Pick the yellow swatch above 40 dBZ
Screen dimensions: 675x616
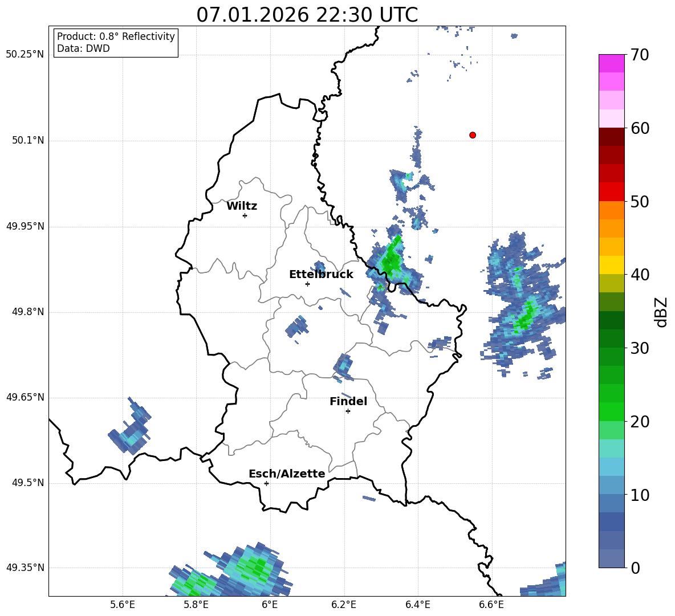[611, 266]
